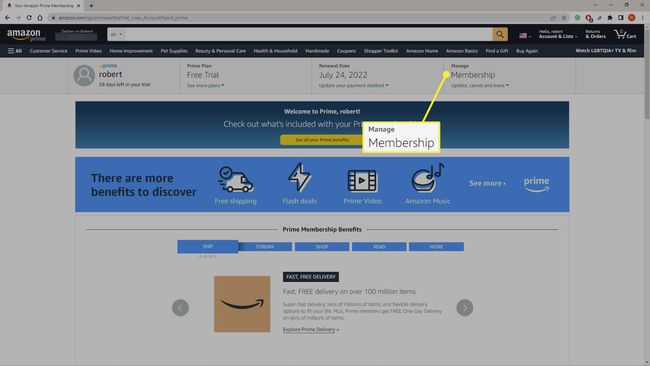Select the SHOP benefits tab
Viewport: 650px width, 366px height.
click(322, 247)
